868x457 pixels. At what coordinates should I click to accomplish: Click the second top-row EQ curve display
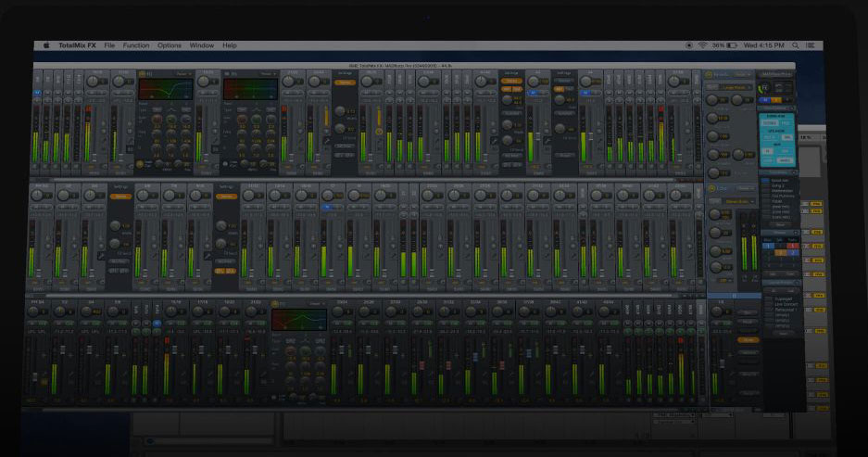[x=250, y=89]
